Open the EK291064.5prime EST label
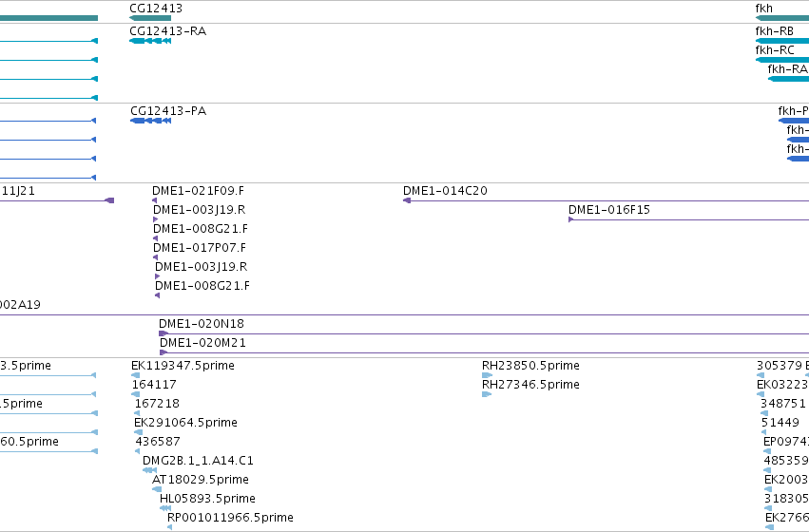This screenshot has width=809, height=532. (x=185, y=423)
